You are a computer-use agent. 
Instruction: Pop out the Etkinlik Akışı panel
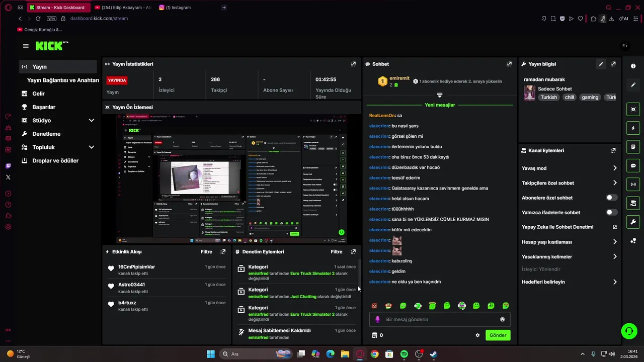223,251
